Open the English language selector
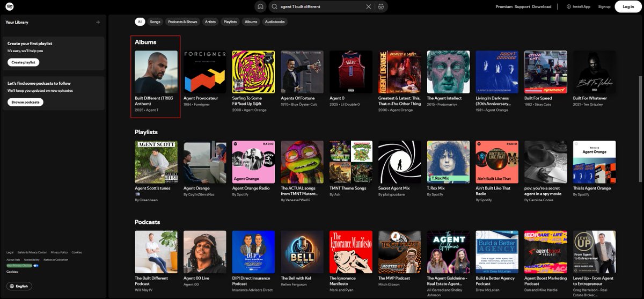Viewport: 644px width, 299px height. pos(19,286)
